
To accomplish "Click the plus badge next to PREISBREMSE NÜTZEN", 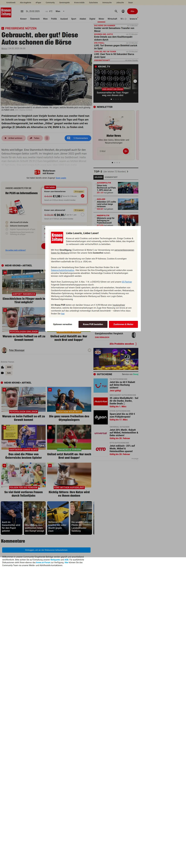I will [x=3, y=28].
